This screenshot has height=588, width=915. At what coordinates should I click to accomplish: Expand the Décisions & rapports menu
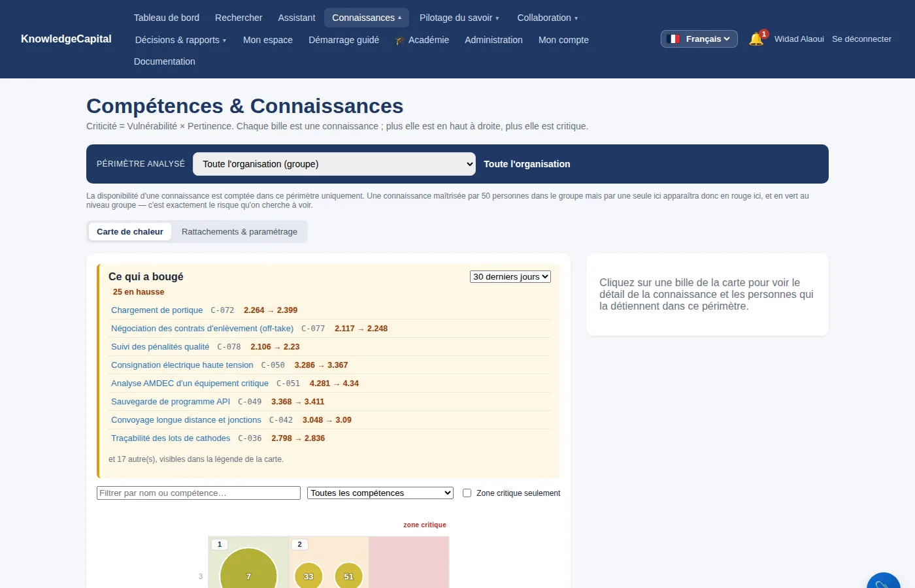(181, 40)
